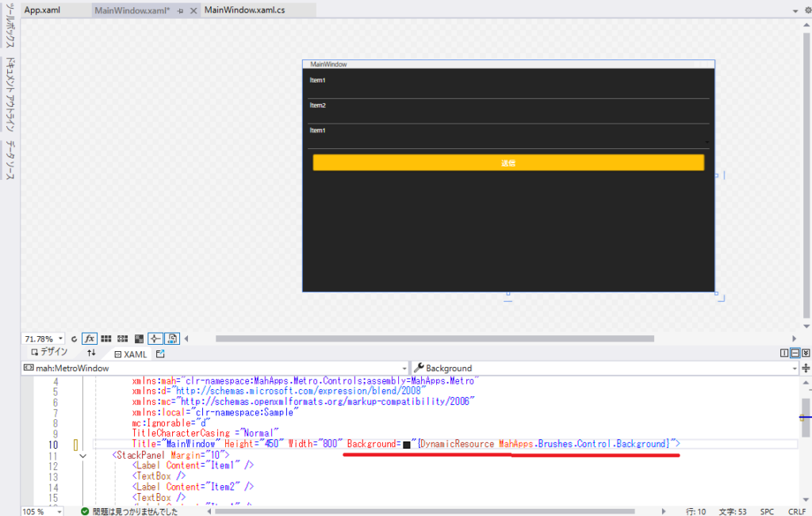
Task: Click the right-edge resize handle of designer window
Action: click(x=717, y=175)
